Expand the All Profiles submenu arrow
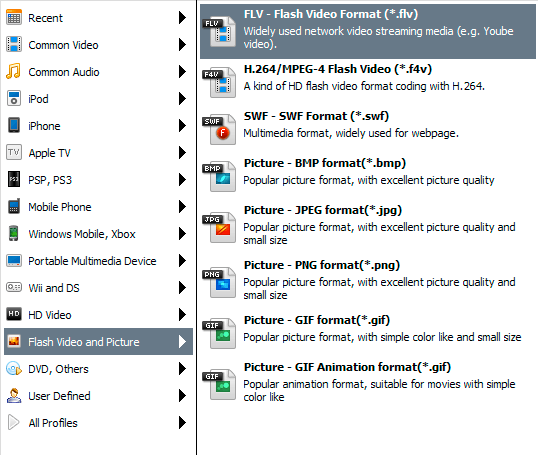 pyautogui.click(x=183, y=422)
